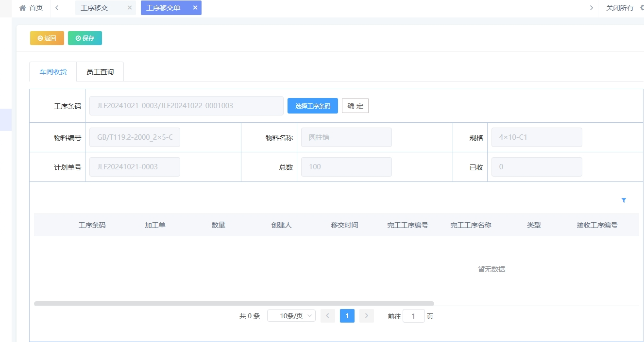The width and height of the screenshot is (644, 342).
Task: Select page 1 in pagination
Action: [x=347, y=316]
